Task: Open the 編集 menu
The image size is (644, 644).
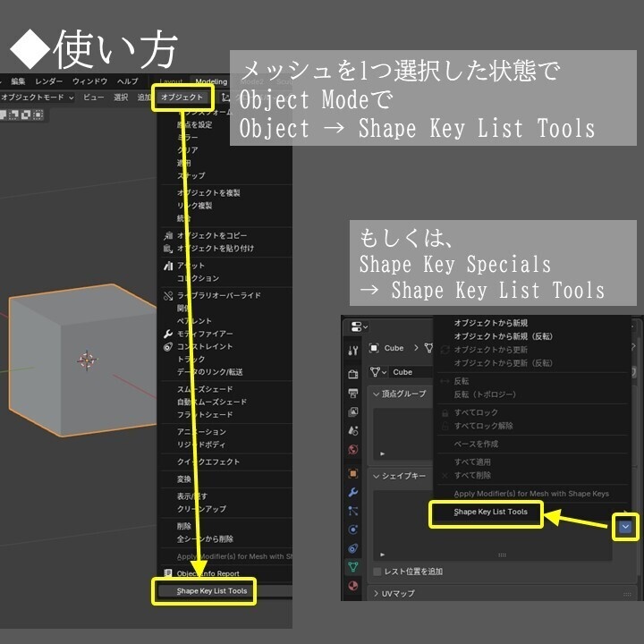Action: [18, 81]
